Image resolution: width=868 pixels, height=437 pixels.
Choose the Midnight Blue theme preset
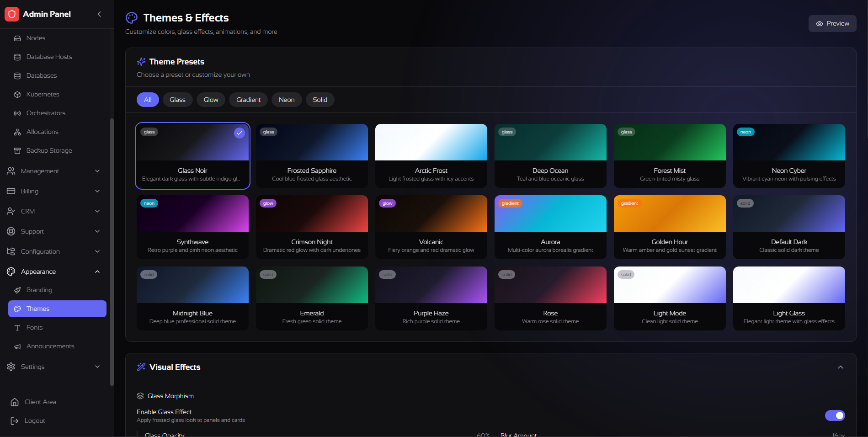(x=192, y=298)
